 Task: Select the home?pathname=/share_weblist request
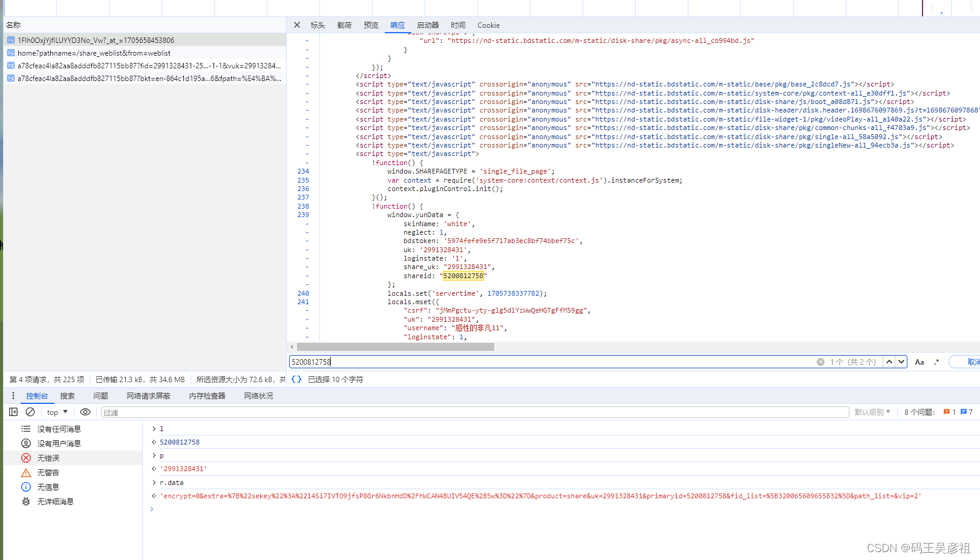point(145,53)
